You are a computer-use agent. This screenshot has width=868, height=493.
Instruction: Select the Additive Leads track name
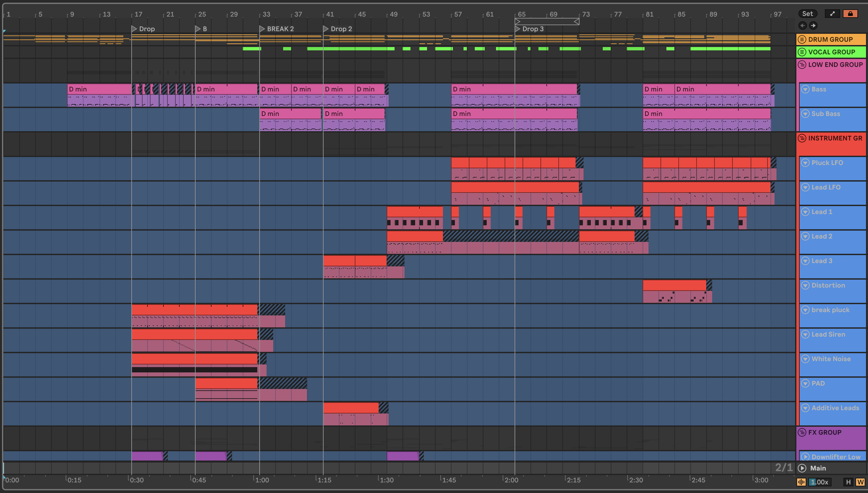[835, 408]
